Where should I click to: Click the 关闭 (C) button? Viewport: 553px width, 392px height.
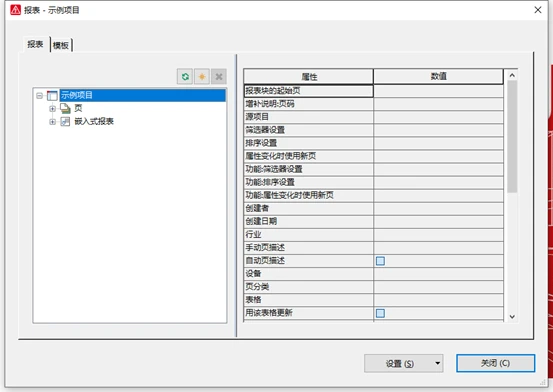click(x=496, y=363)
